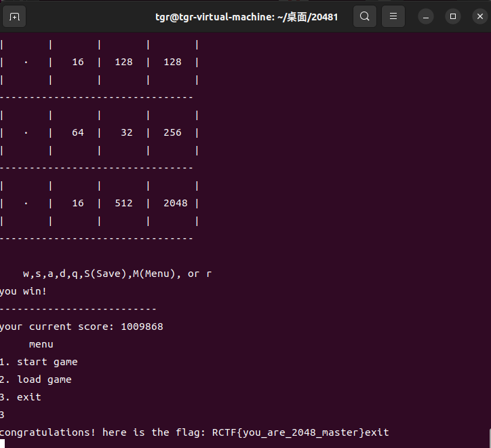Viewport: 491px width, 448px height.
Task: Click the 64 tile in the grid
Action: coord(78,132)
